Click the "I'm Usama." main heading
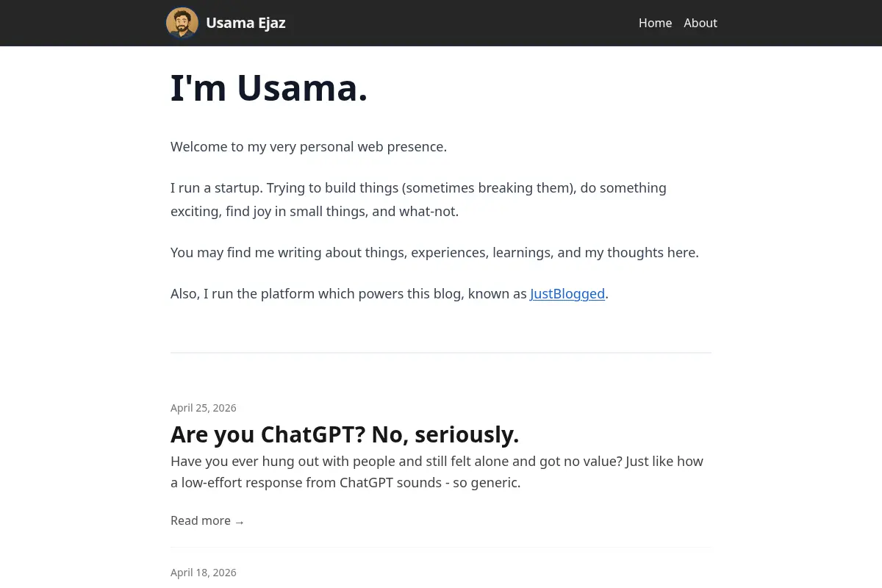Image resolution: width=882 pixels, height=588 pixels. click(269, 88)
